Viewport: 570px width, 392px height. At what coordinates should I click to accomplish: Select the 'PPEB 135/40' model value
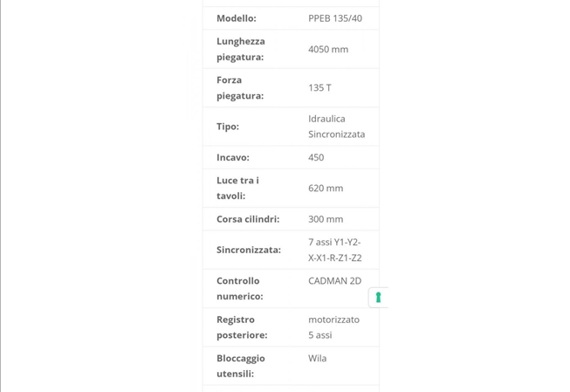point(335,18)
